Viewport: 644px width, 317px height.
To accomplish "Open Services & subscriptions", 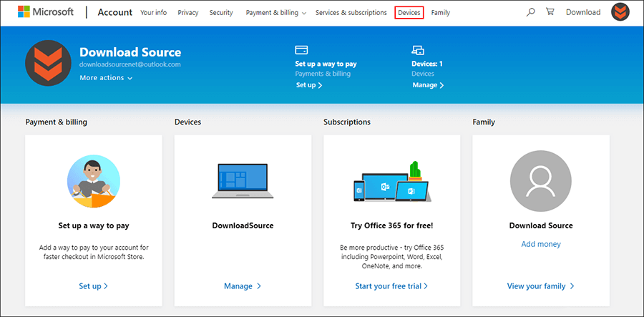I will [351, 13].
